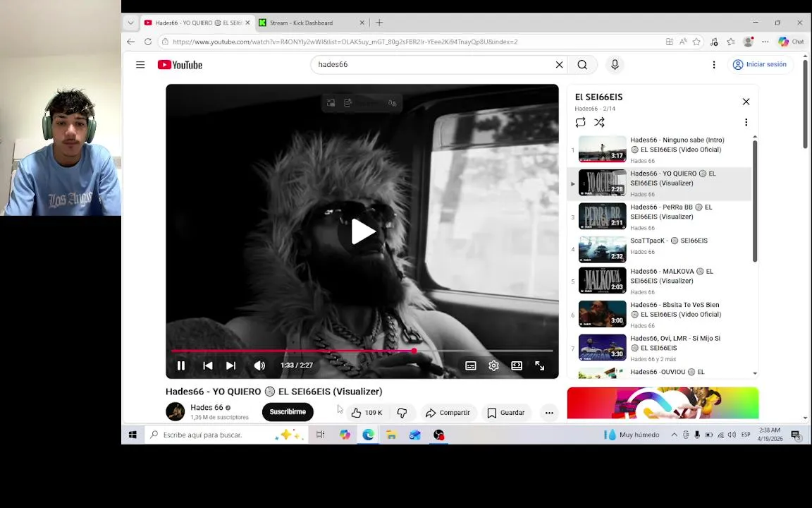Screen dimensions: 812x508
Task: Open Task View on taskbar
Action: tap(321, 435)
